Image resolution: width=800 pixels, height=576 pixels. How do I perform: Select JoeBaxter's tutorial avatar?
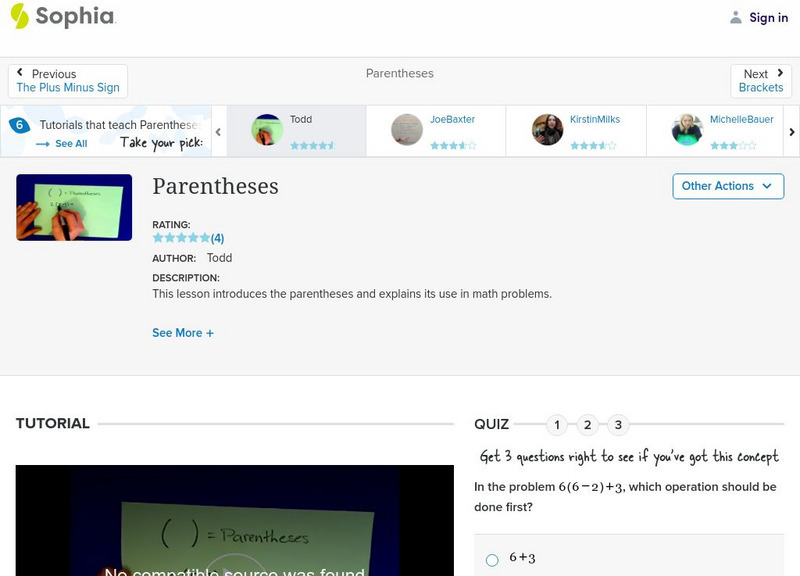(x=407, y=130)
